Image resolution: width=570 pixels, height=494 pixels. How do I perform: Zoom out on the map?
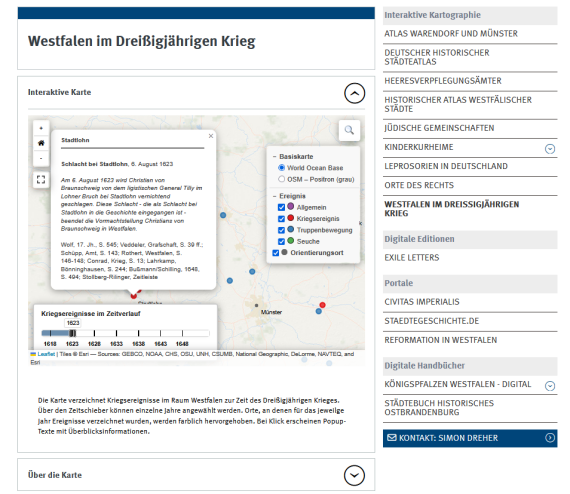click(41, 158)
